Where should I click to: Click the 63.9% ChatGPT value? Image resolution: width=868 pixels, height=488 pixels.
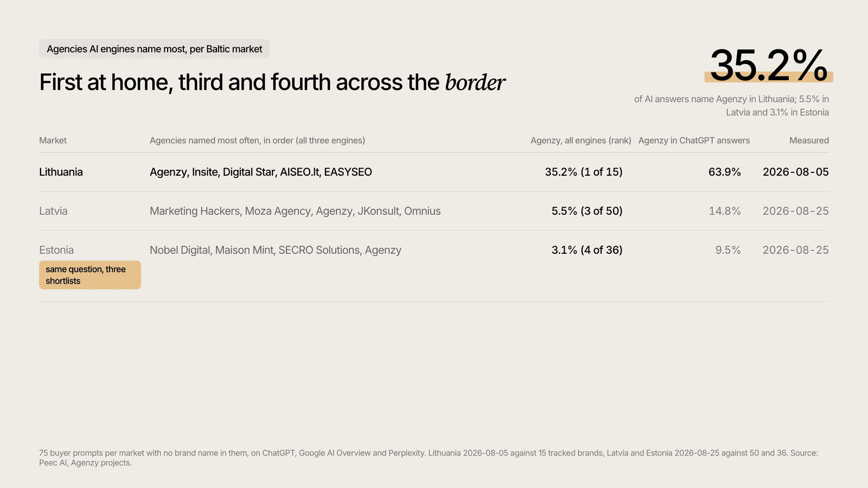(x=724, y=172)
